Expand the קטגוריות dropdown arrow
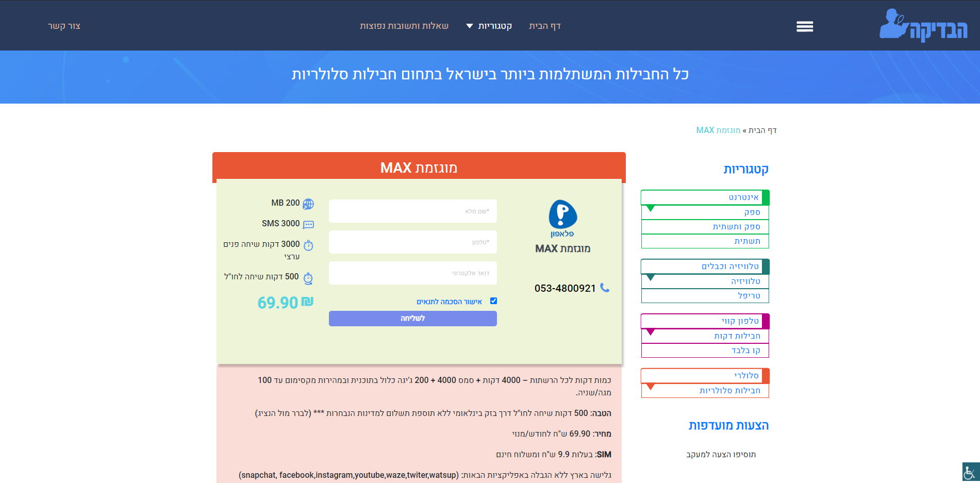Viewport: 980px width, 483px height. pyautogui.click(x=470, y=26)
